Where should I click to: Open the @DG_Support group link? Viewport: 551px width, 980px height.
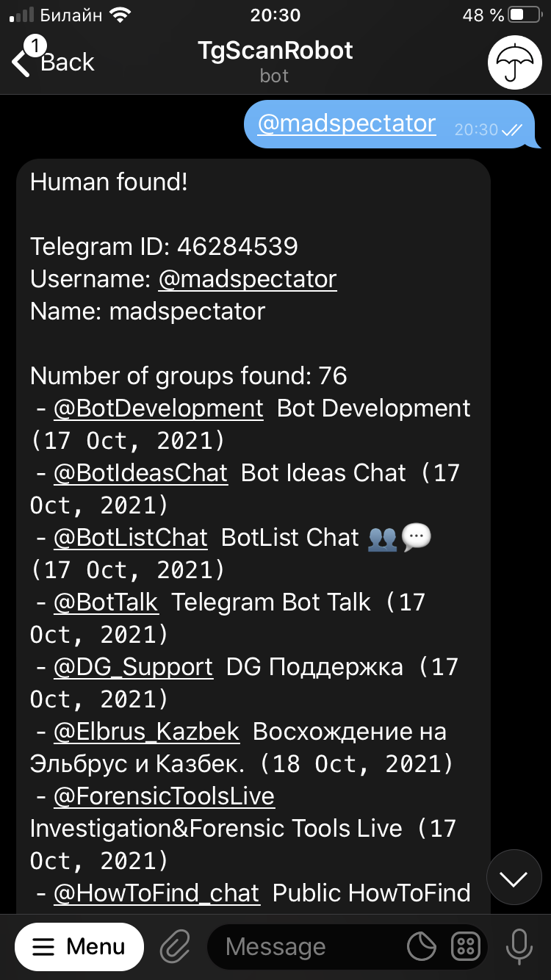click(133, 667)
